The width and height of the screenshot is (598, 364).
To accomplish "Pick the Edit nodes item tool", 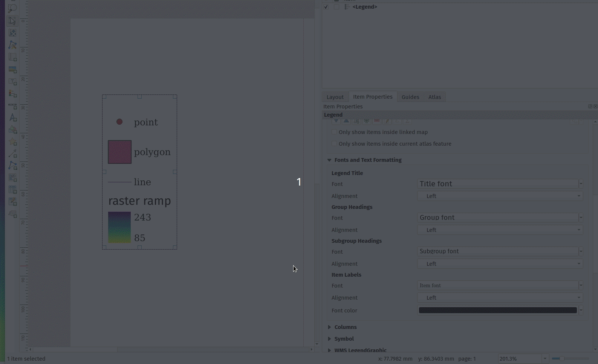I will pyautogui.click(x=12, y=45).
